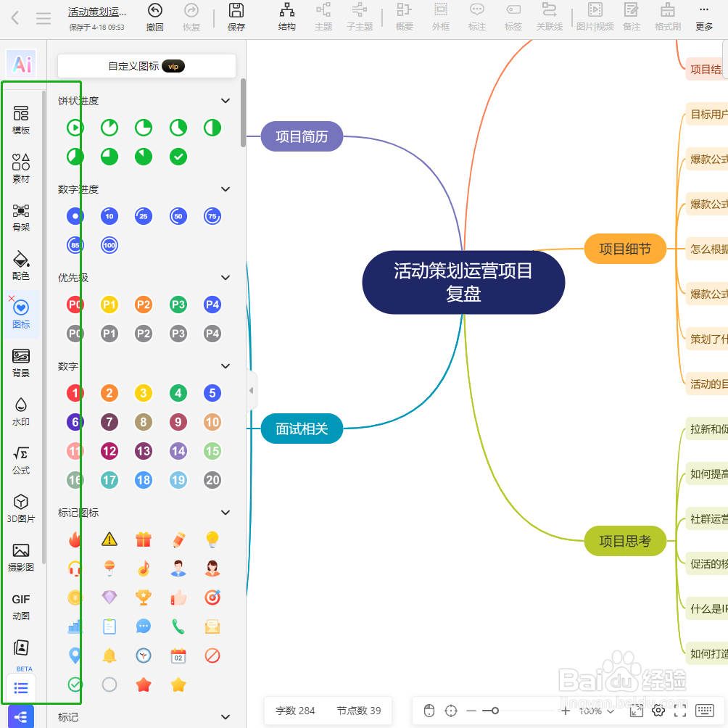Viewport: 728px width, 728px height.
Task: Click the 格式刷 format painter
Action: pos(668,17)
